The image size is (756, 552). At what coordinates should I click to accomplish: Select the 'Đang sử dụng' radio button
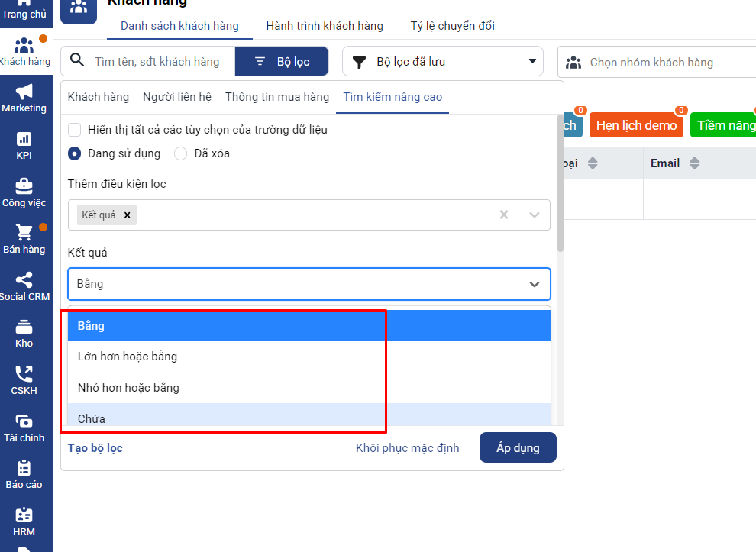tap(75, 153)
